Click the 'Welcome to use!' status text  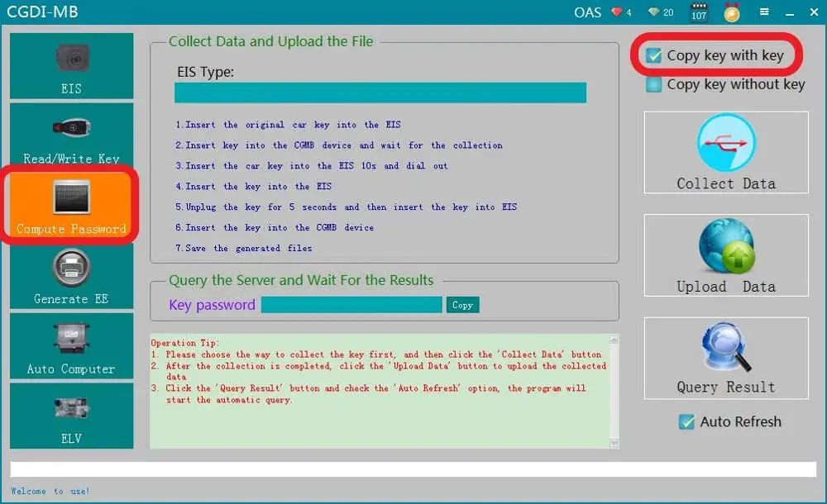[x=50, y=492]
